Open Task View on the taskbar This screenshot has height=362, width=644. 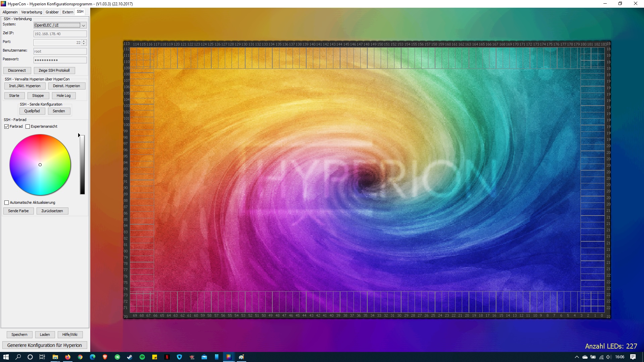42,357
